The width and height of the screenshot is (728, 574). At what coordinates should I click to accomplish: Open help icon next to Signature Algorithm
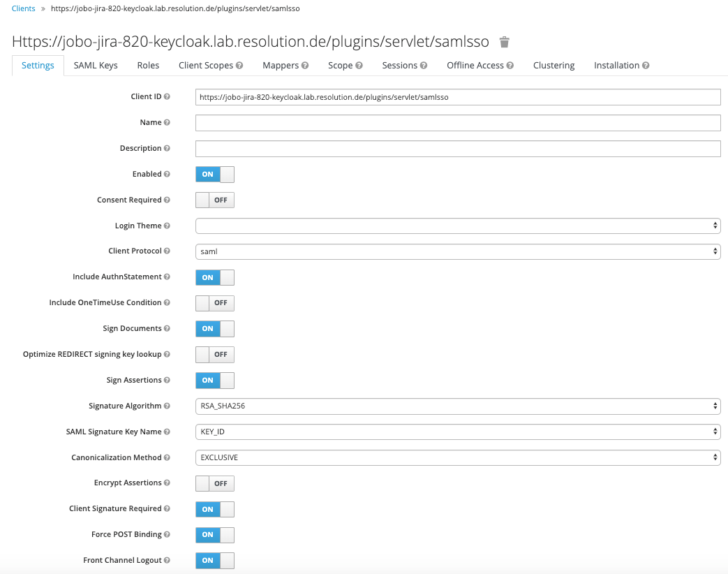pos(167,406)
